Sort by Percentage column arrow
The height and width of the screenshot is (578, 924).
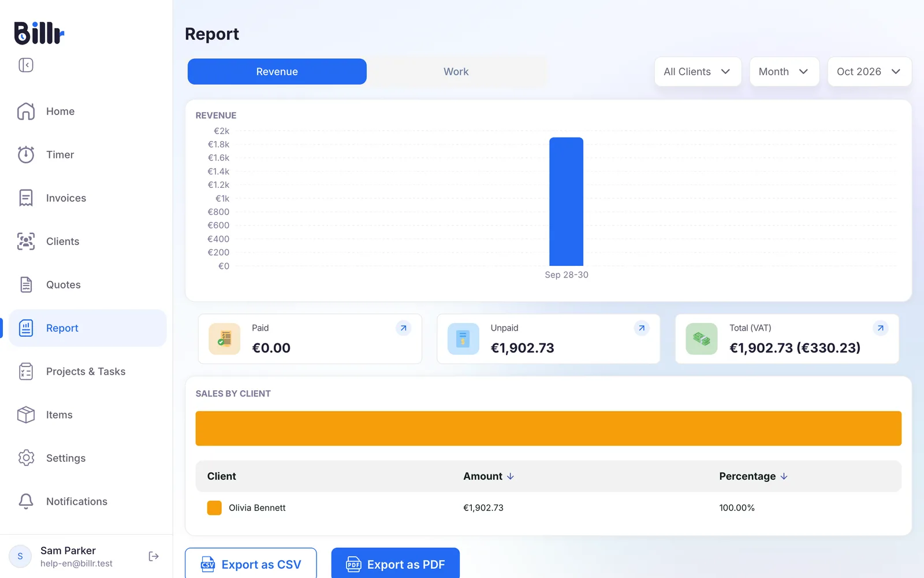click(x=784, y=476)
